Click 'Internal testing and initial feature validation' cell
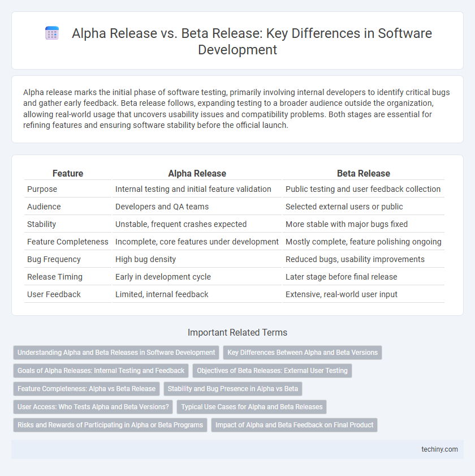Viewport: 475px width, 476px height. point(197,189)
